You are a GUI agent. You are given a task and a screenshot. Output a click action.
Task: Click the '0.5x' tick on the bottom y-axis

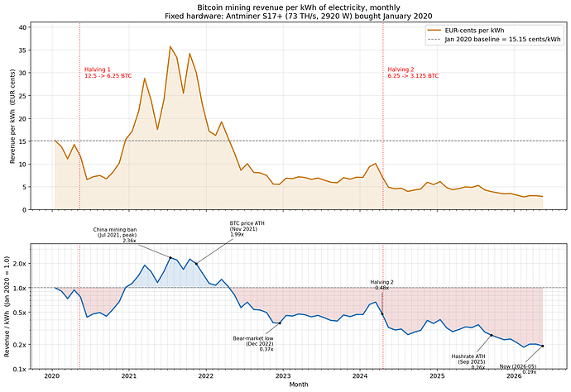pyautogui.click(x=21, y=313)
